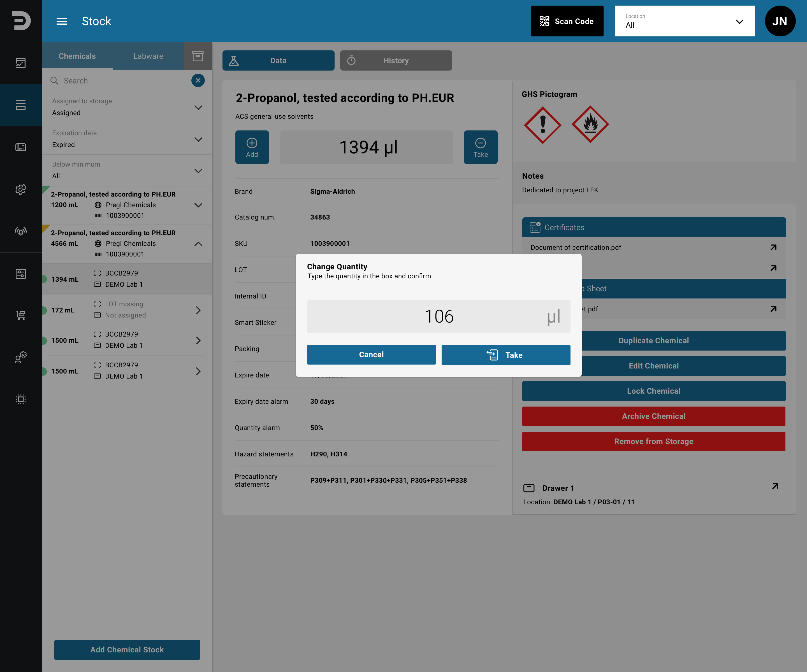Open the History tab
The image size is (807, 672).
[396, 61]
